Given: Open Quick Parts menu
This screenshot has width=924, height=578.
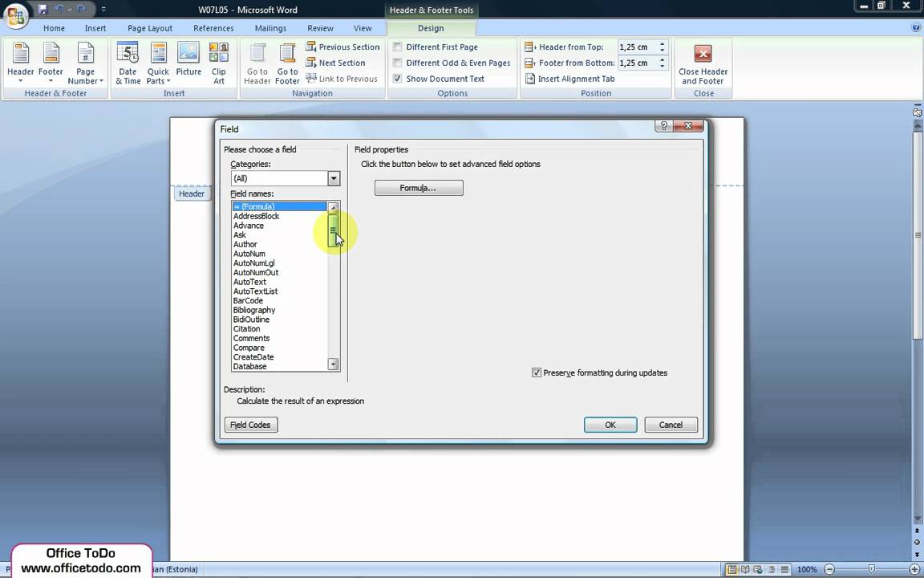Looking at the screenshot, I should (158, 63).
